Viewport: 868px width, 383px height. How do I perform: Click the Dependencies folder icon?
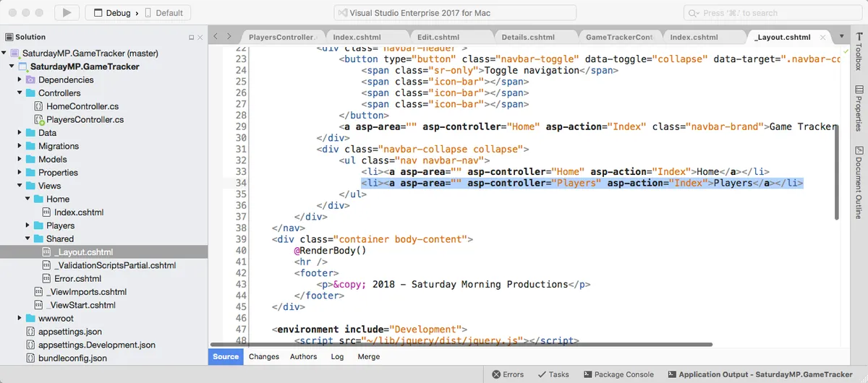[30, 79]
